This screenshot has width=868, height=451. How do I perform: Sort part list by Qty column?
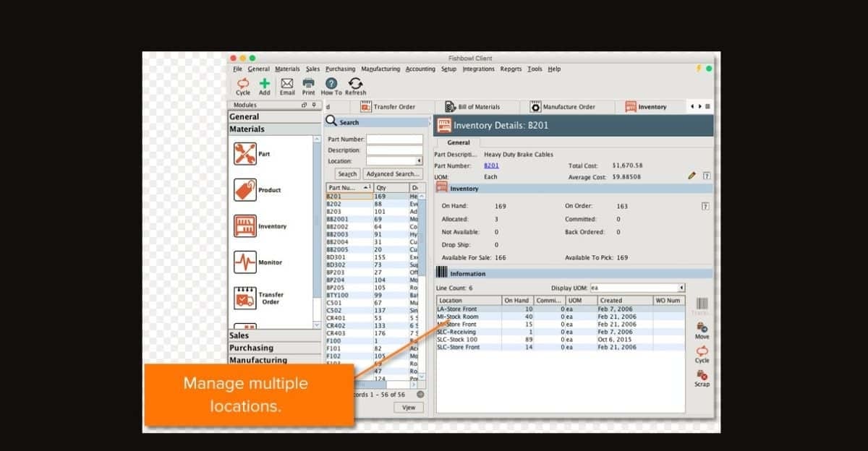pyautogui.click(x=391, y=187)
